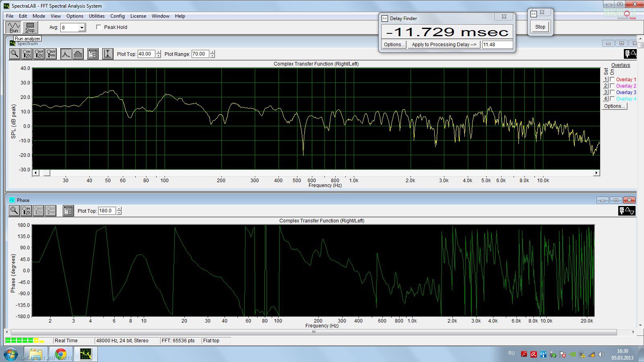Select the Spectrum zoom magnifier tool
This screenshot has width=644, height=362.
14,54
